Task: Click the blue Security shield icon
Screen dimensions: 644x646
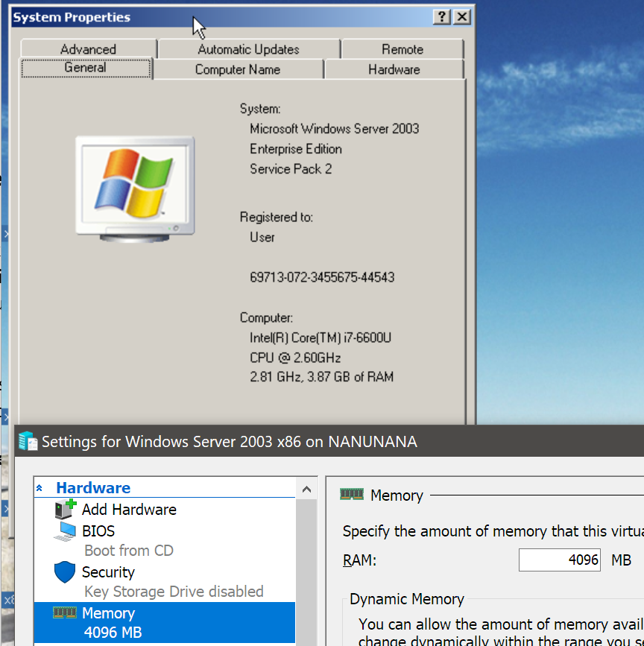Action: click(66, 572)
